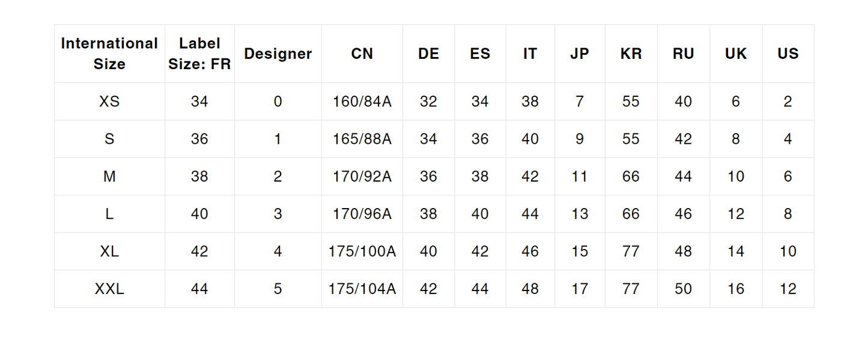Click the ES column header
The width and height of the screenshot is (868, 347).
click(x=480, y=54)
